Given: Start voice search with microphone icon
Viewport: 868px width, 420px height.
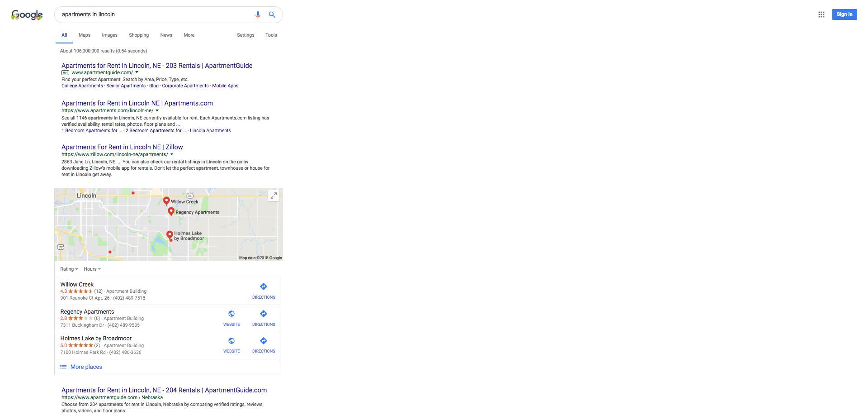Looking at the screenshot, I should 258,14.
